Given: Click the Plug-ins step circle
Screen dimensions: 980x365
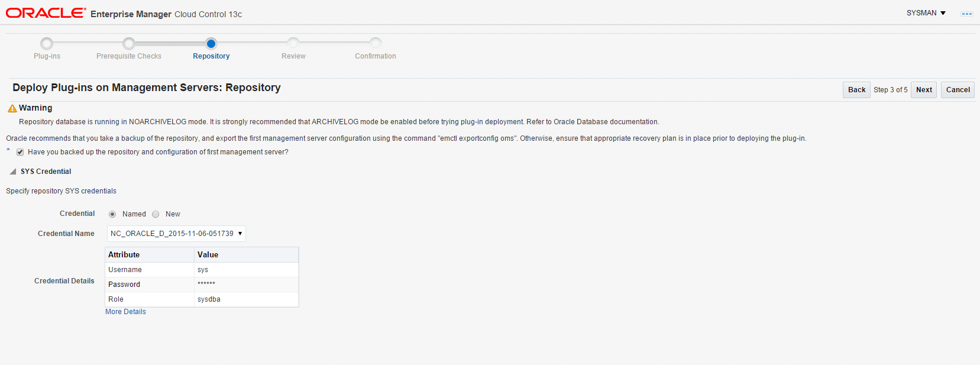Looking at the screenshot, I should tap(47, 43).
